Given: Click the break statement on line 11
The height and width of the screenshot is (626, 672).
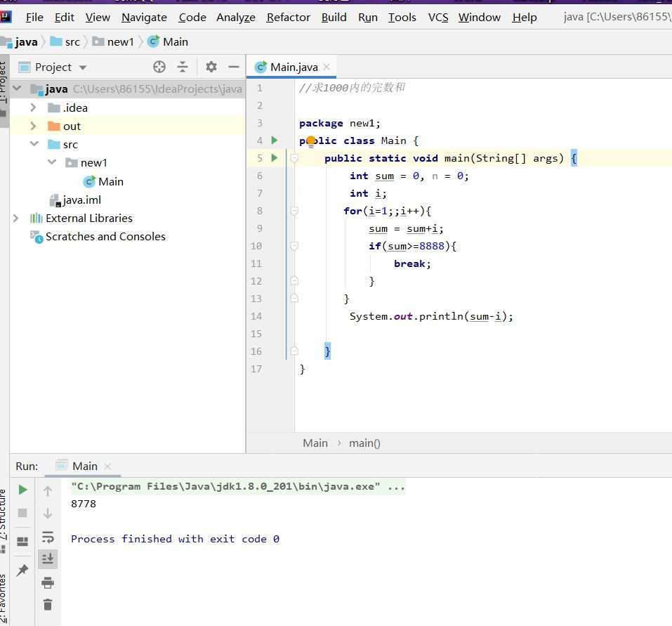Looking at the screenshot, I should [409, 263].
